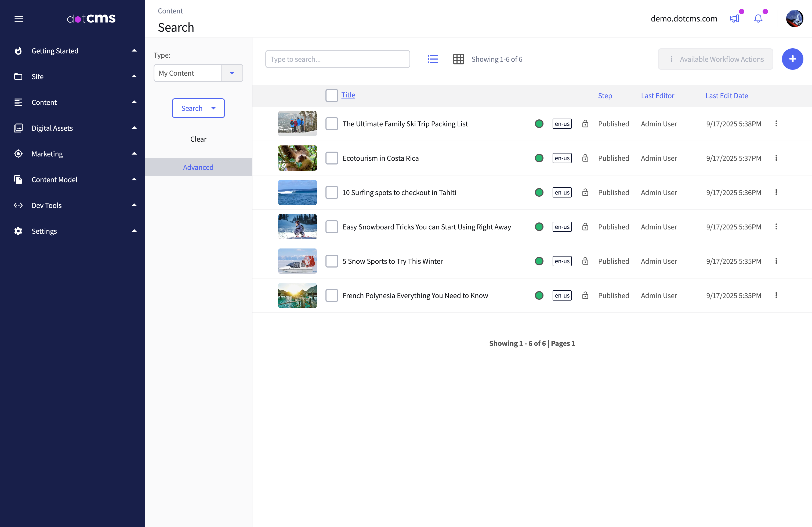Open the hamburger navigation menu
The image size is (812, 527).
(19, 19)
